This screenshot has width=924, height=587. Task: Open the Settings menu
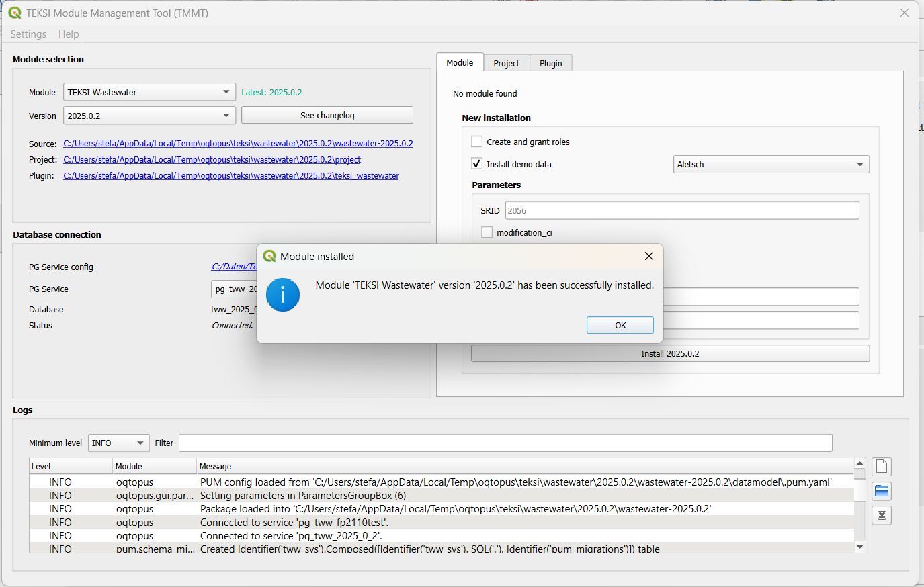coord(28,34)
